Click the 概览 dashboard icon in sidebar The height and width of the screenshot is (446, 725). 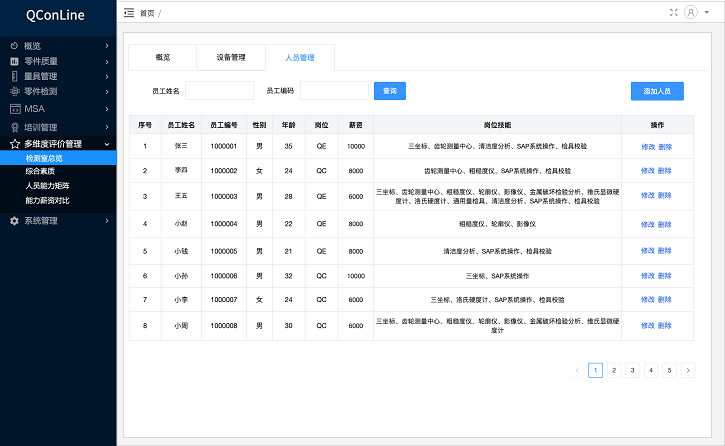(x=14, y=46)
